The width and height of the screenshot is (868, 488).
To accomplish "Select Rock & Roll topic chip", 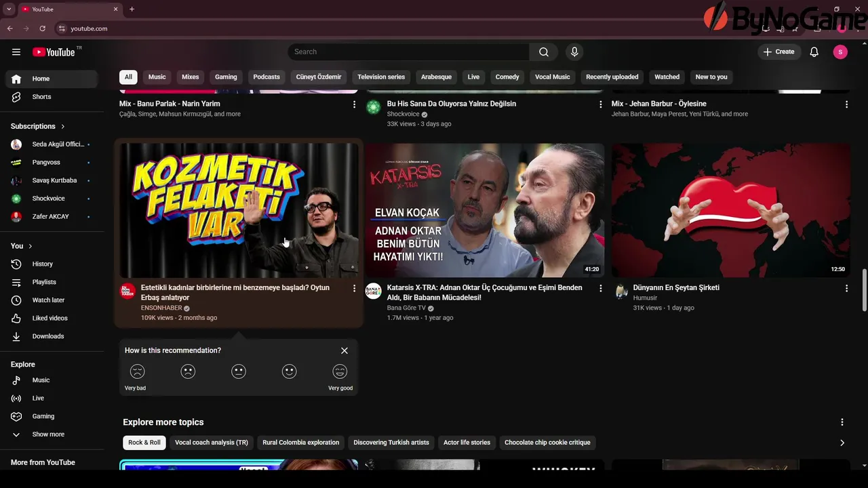I will [x=144, y=443].
